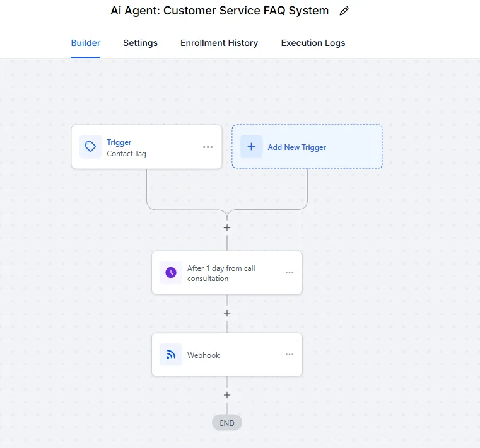Open options menu for the wait step

click(x=290, y=272)
